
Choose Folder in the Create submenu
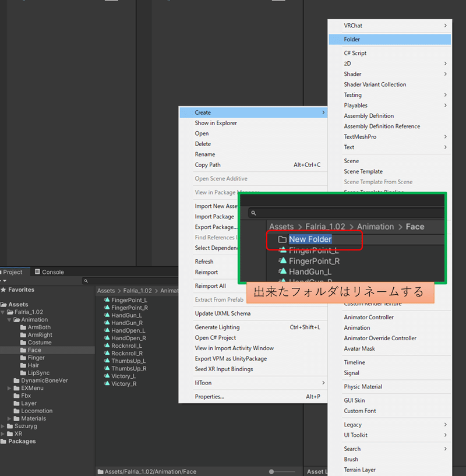coord(390,39)
